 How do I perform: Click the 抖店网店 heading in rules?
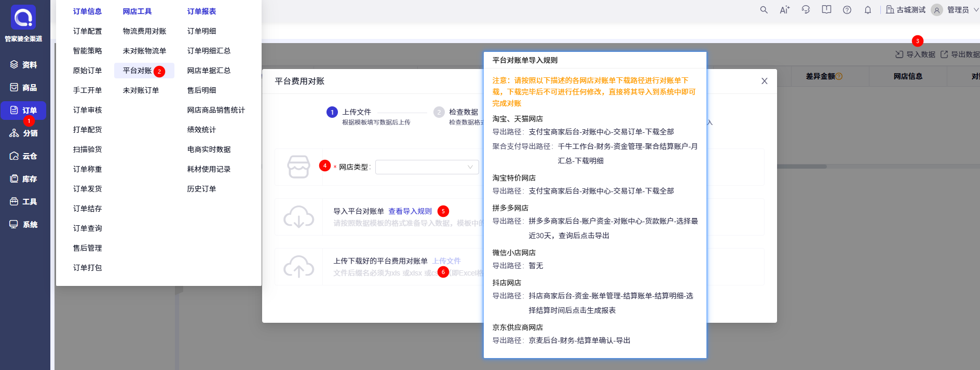coord(507,283)
